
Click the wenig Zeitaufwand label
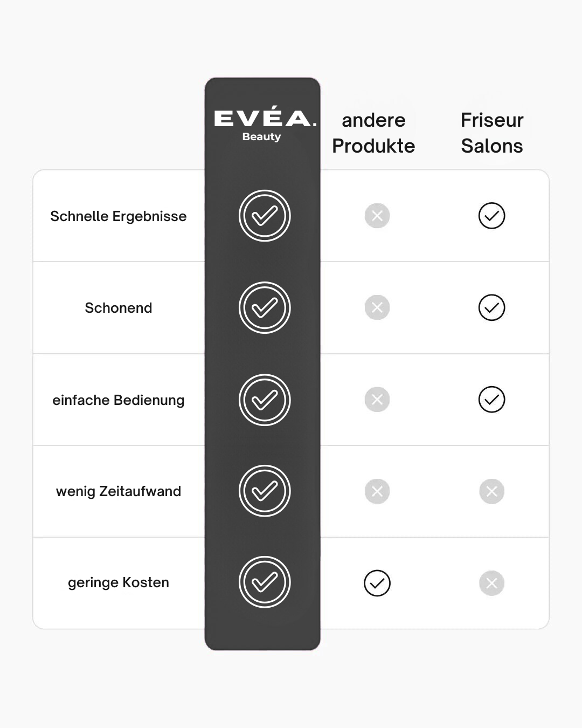[119, 491]
